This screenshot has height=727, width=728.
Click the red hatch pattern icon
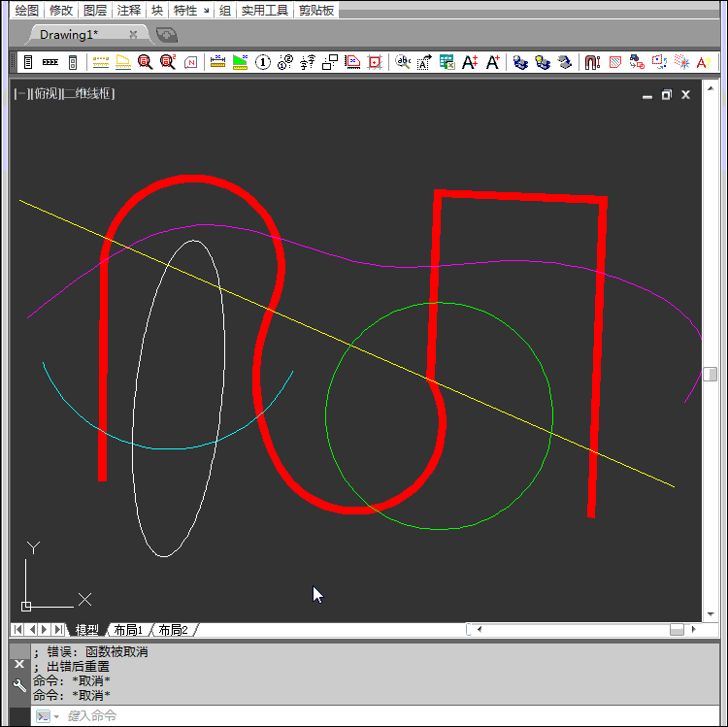pyautogui.click(x=614, y=62)
